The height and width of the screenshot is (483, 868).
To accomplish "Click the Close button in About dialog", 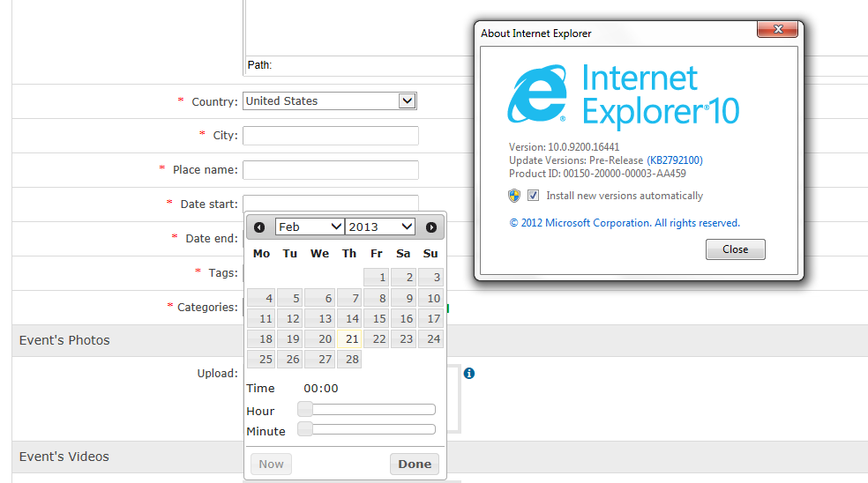I will pos(735,249).
